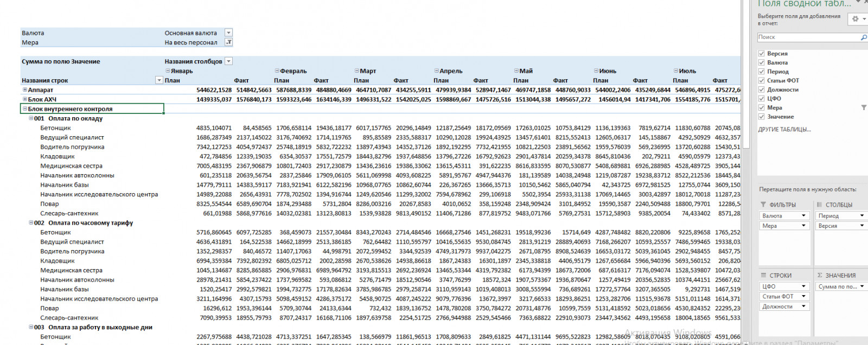The width and height of the screenshot is (868, 345).
Task: Collapse 002 Оплата по часовому тарифу
Action: coord(31,223)
